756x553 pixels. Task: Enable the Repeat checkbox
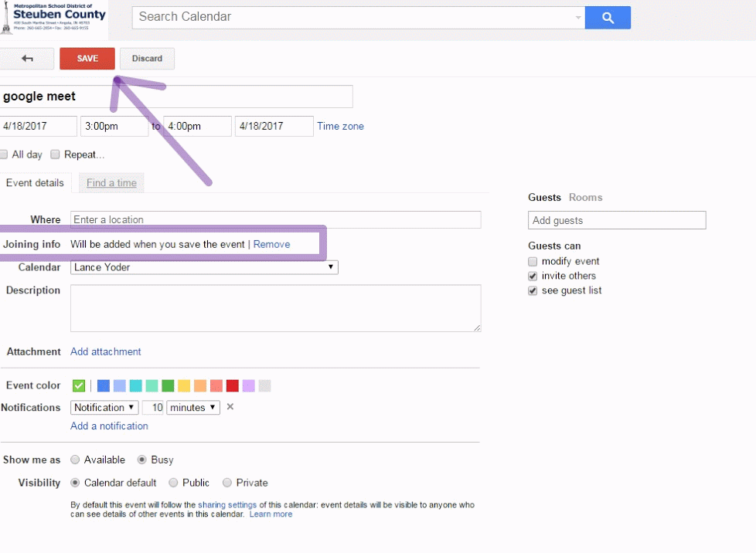pyautogui.click(x=55, y=154)
